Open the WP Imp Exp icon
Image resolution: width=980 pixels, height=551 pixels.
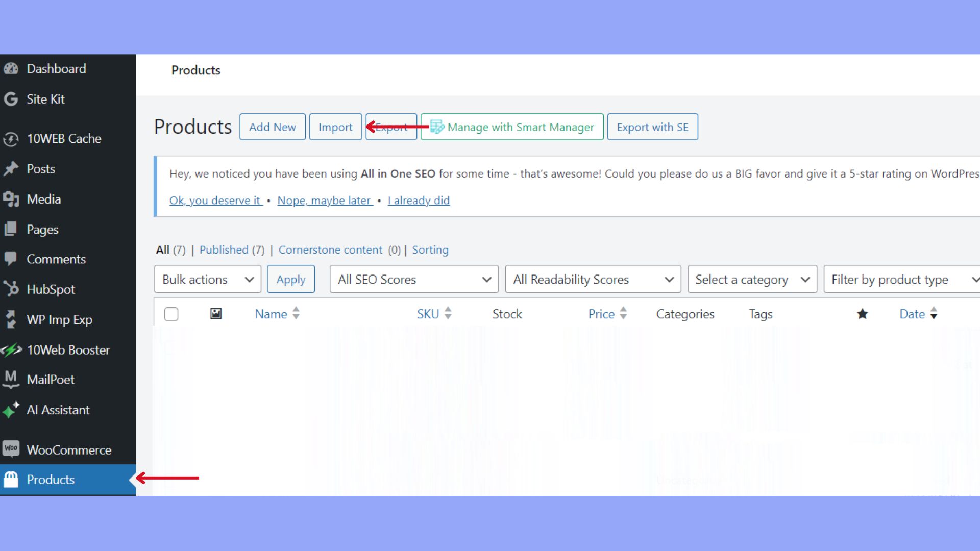pyautogui.click(x=11, y=319)
